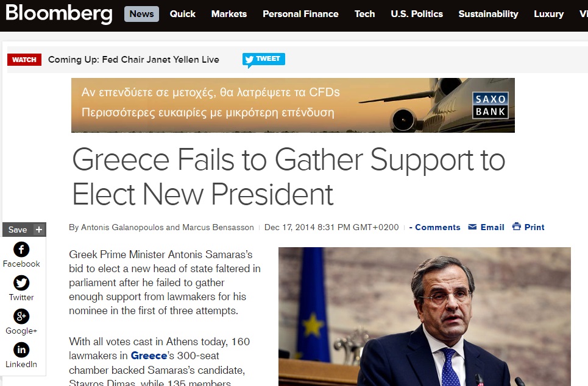Open Coming Up: Fed Chair Janet Yellen Live
Viewport: 588px width, 386px height.
tap(133, 60)
